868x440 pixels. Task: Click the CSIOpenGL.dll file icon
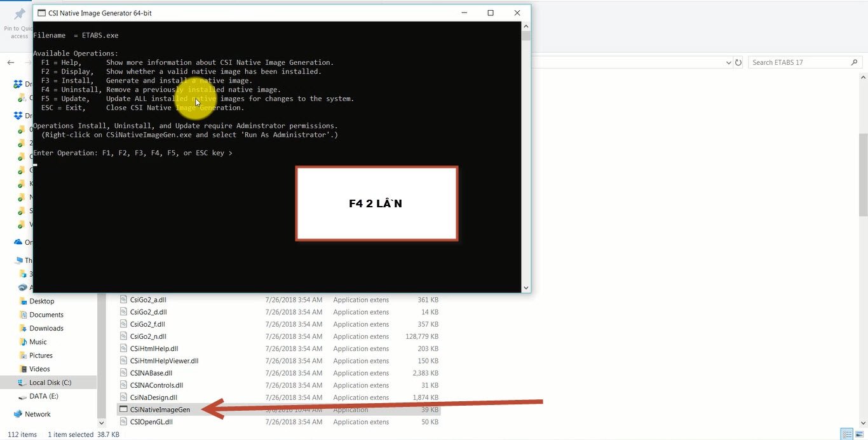[x=124, y=422]
